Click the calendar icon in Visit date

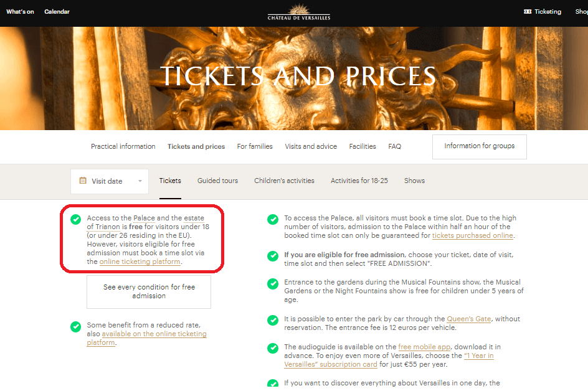pyautogui.click(x=83, y=181)
